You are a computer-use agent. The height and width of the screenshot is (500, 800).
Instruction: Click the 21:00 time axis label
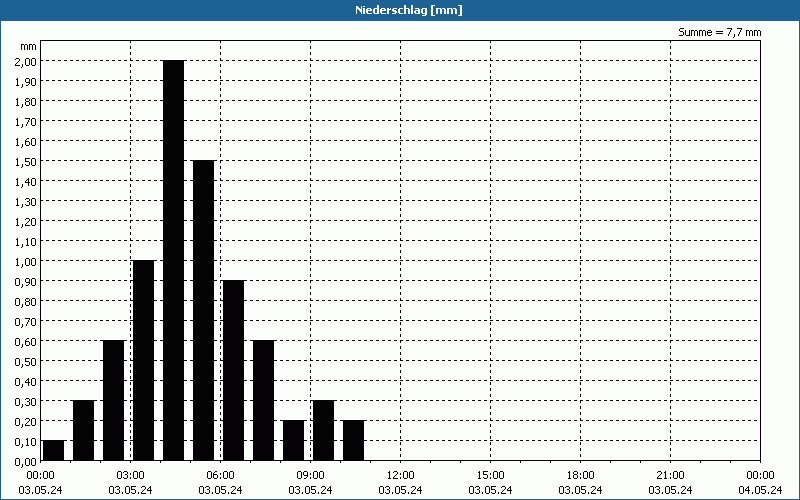tap(670, 476)
